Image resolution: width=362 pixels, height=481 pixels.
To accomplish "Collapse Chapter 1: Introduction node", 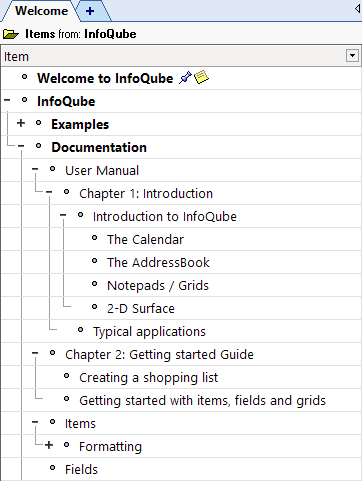I will pos(49,192).
